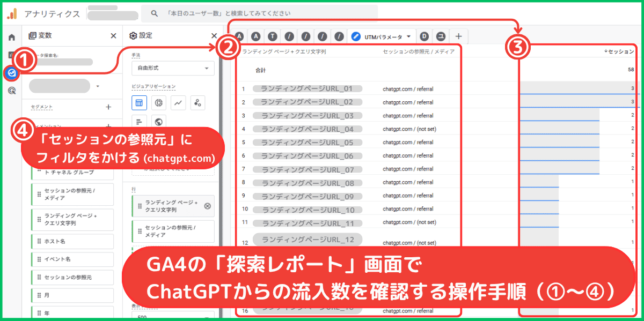Click the total value 58
Viewport: 644px width, 321px height.
click(631, 70)
